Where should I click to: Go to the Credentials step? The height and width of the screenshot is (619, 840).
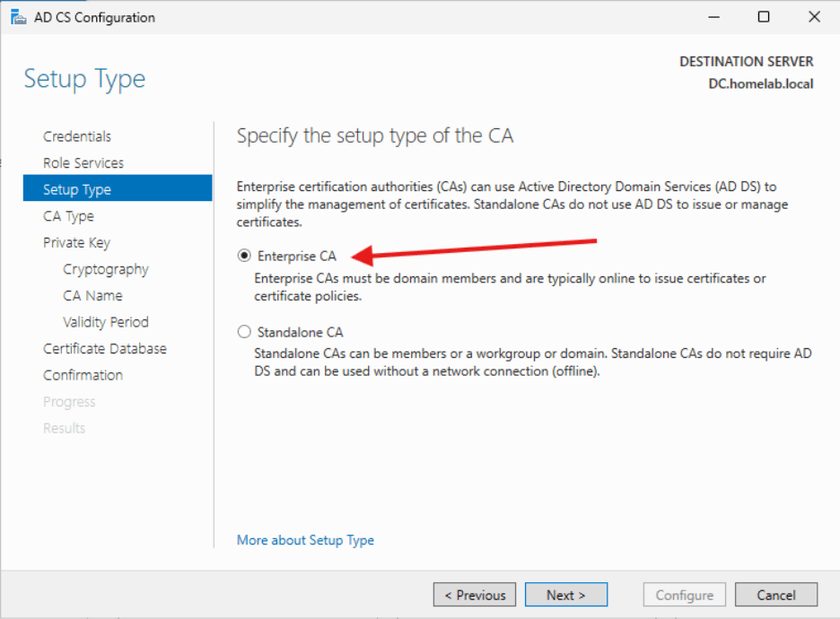(77, 135)
